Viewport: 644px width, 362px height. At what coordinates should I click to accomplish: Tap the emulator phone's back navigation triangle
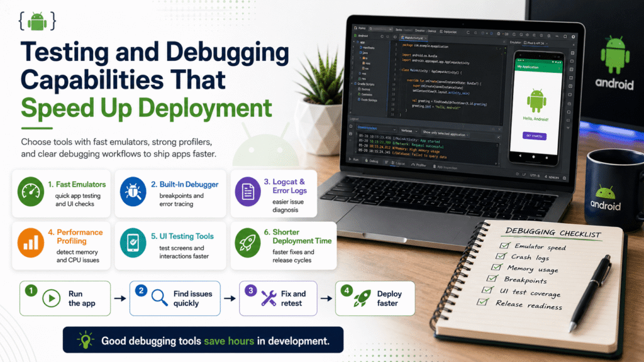(520, 156)
